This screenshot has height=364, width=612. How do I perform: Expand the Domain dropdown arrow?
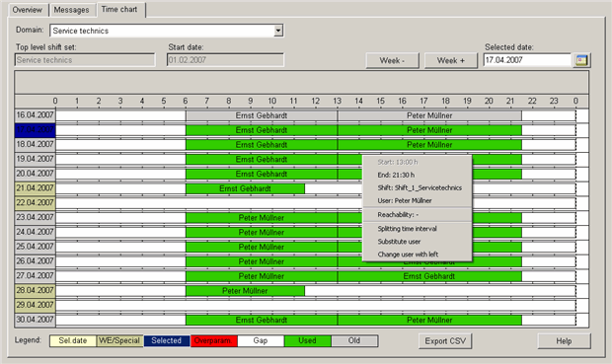[278, 31]
